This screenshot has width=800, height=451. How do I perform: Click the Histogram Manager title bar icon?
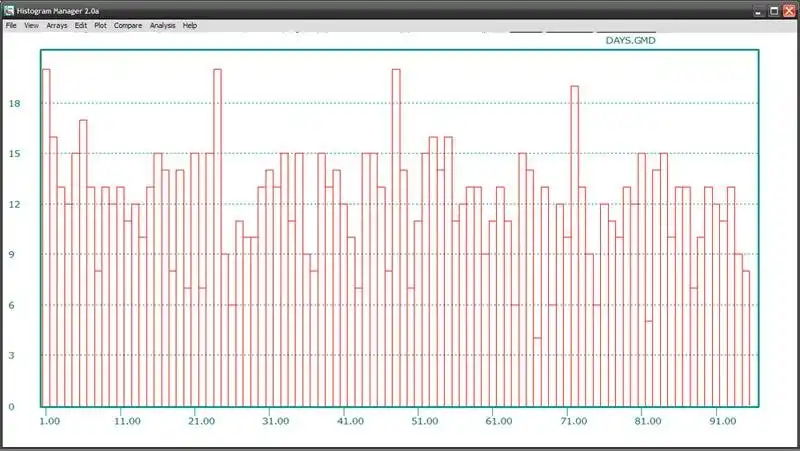point(9,10)
